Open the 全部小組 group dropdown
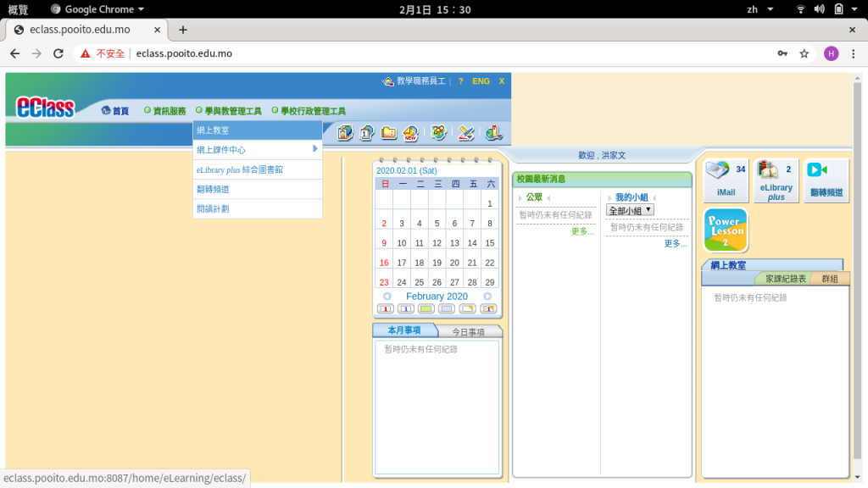Image resolution: width=868 pixels, height=488 pixels. (x=630, y=210)
